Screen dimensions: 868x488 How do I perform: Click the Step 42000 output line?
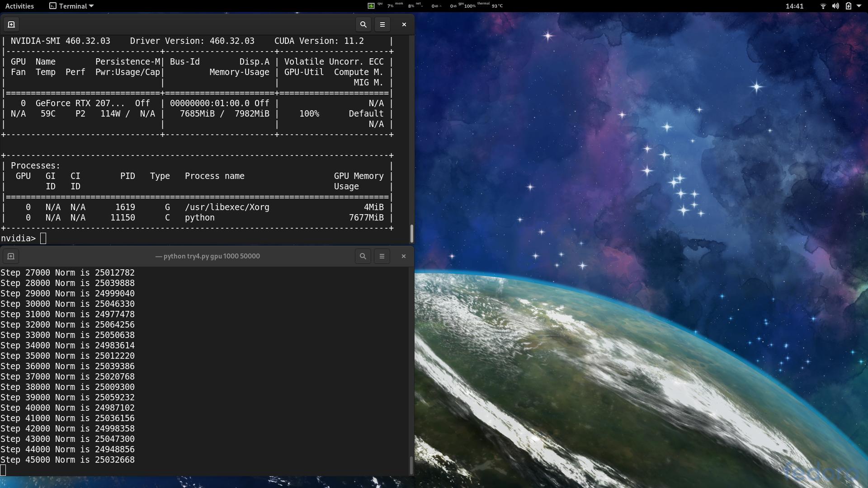click(x=67, y=429)
